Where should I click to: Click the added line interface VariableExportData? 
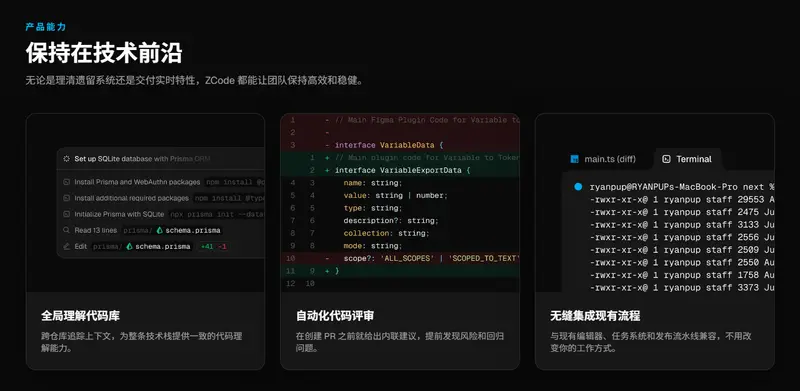[x=399, y=170]
